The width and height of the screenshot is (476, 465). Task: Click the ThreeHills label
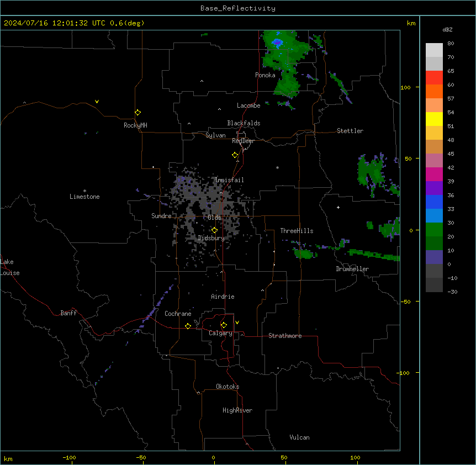297,231
